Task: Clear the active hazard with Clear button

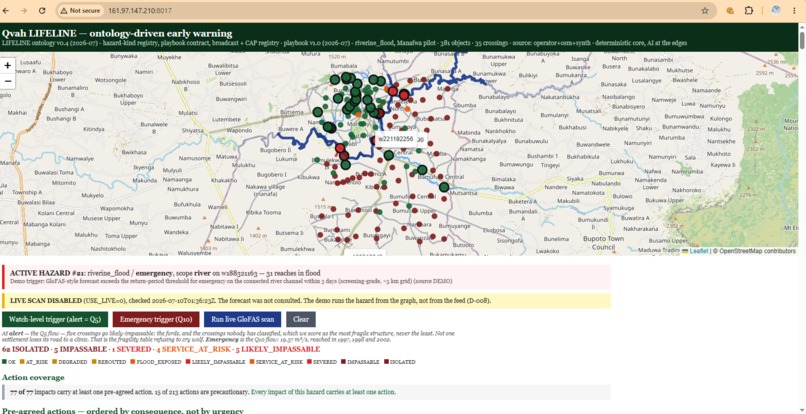Action: pos(301,319)
